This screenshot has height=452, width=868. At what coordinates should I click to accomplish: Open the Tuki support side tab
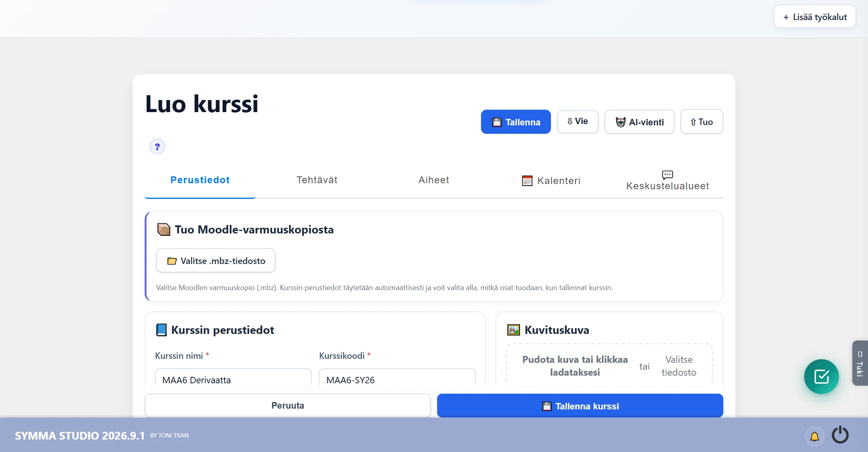click(860, 363)
